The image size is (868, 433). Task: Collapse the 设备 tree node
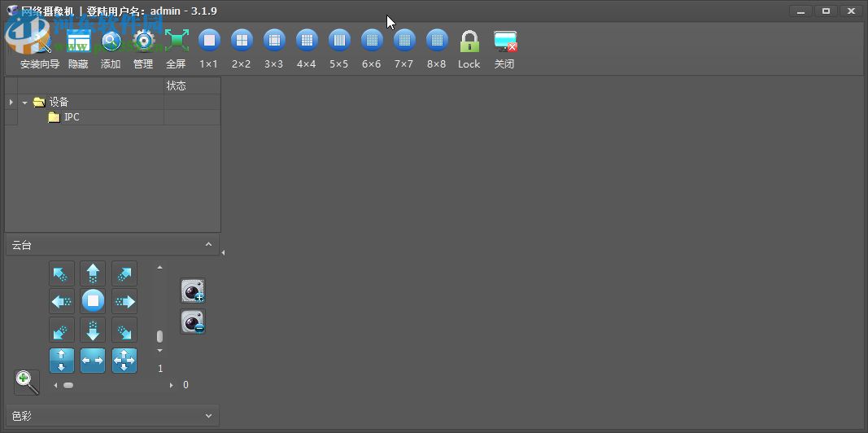pos(24,103)
